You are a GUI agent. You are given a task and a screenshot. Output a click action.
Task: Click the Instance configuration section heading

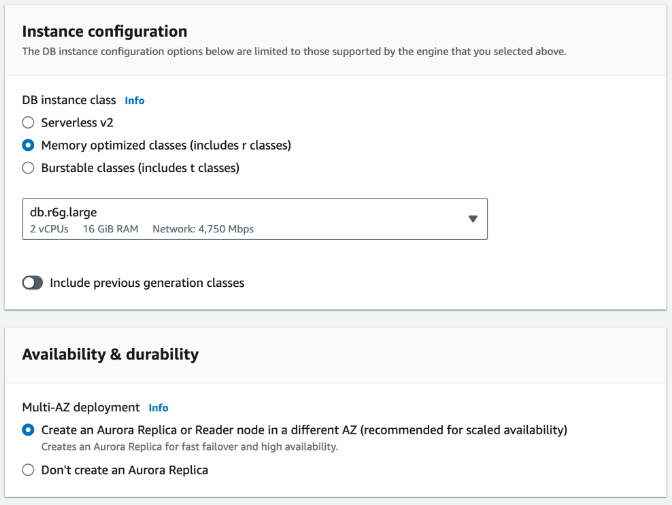[x=104, y=32]
